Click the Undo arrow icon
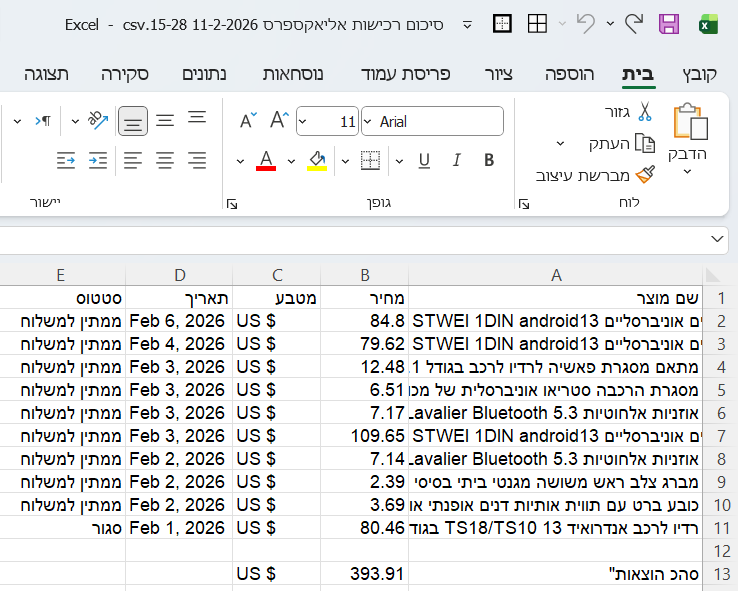The width and height of the screenshot is (738, 591). pyautogui.click(x=587, y=24)
